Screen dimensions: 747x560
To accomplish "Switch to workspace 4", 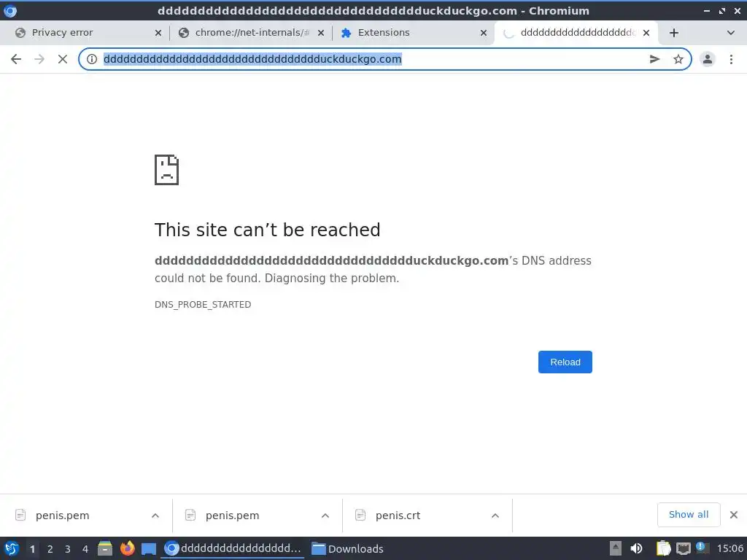I will point(85,549).
